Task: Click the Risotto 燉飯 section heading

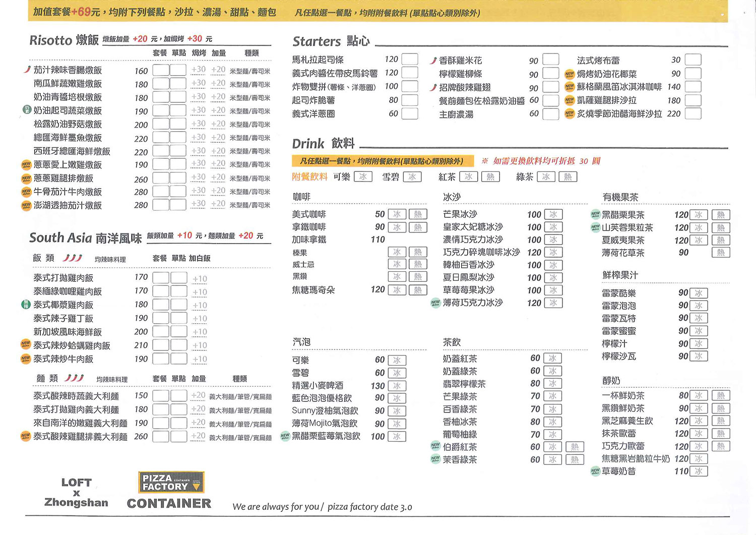Action: (64, 40)
